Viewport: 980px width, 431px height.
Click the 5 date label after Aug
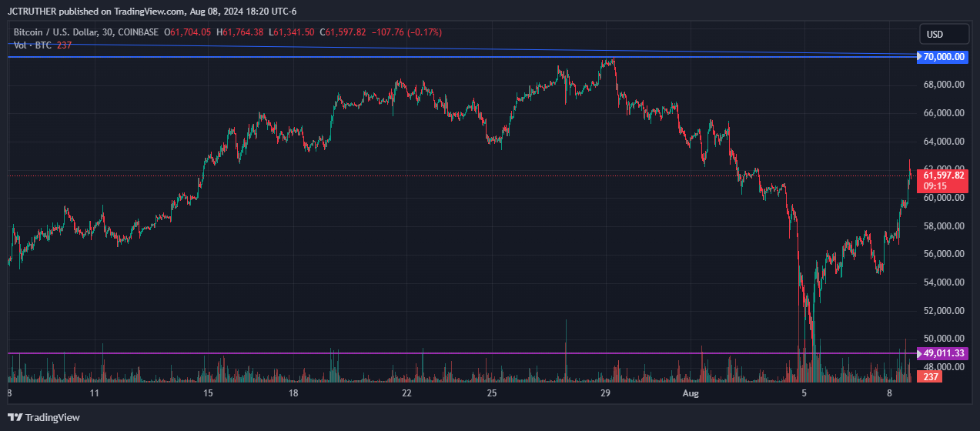pyautogui.click(x=804, y=393)
